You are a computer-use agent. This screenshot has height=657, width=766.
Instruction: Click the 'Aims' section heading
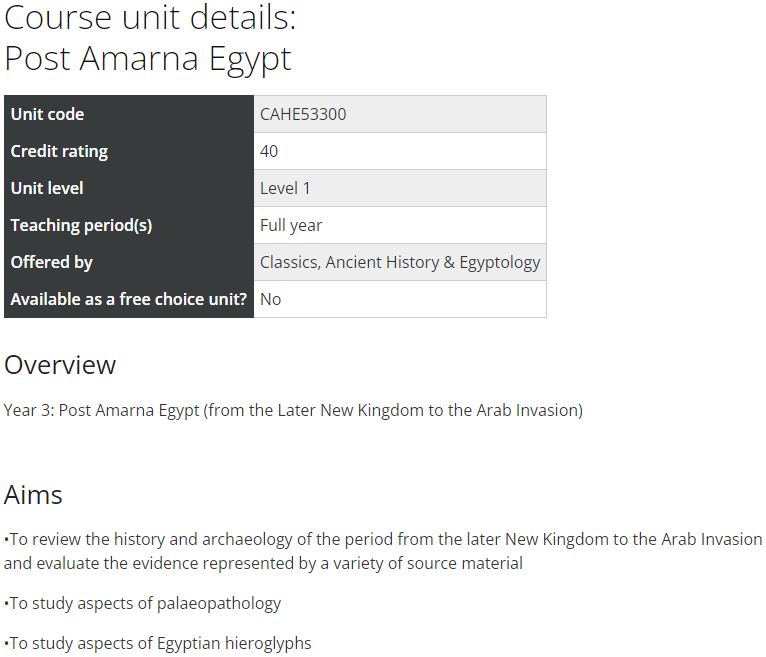pos(33,495)
